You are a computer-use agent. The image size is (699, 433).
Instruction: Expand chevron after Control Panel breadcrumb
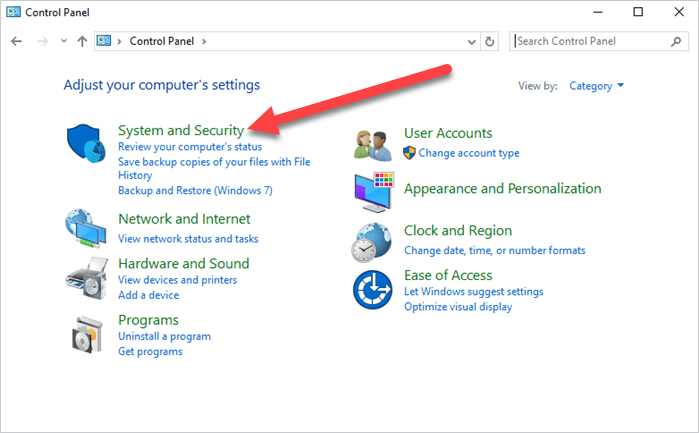point(204,41)
